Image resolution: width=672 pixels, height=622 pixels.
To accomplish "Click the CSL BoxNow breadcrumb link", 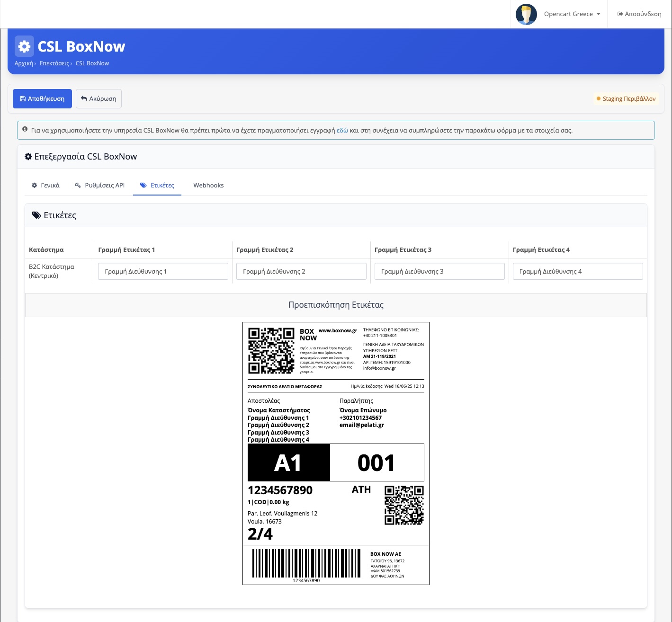I will pos(92,63).
